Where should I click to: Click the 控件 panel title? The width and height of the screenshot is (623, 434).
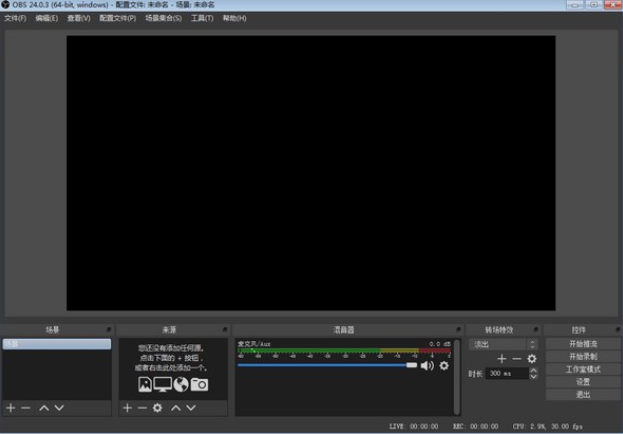(578, 330)
